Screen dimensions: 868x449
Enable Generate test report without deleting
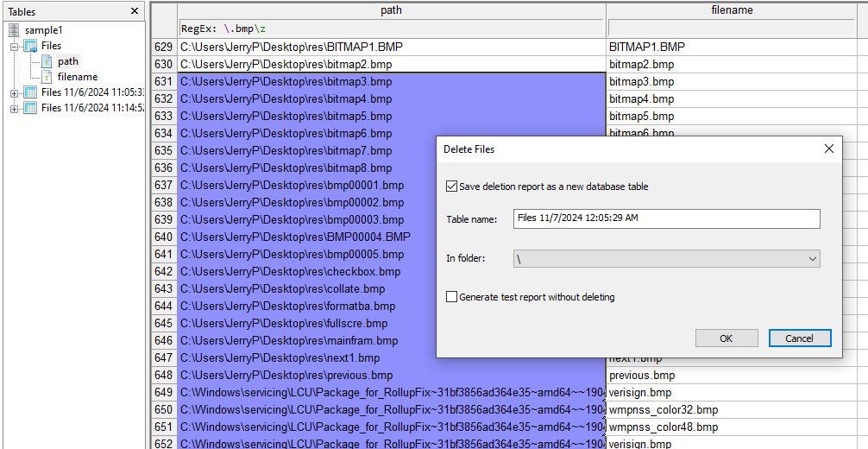pyautogui.click(x=452, y=297)
